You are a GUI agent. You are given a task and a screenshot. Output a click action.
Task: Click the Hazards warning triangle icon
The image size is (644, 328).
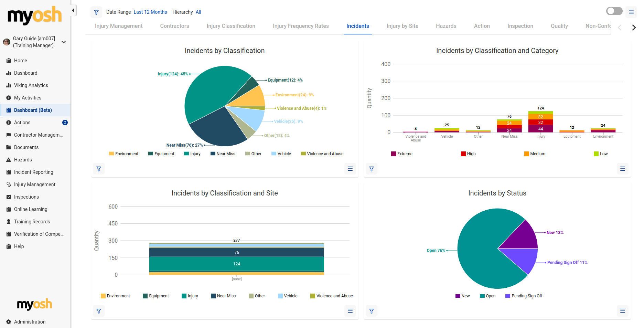tap(9, 160)
